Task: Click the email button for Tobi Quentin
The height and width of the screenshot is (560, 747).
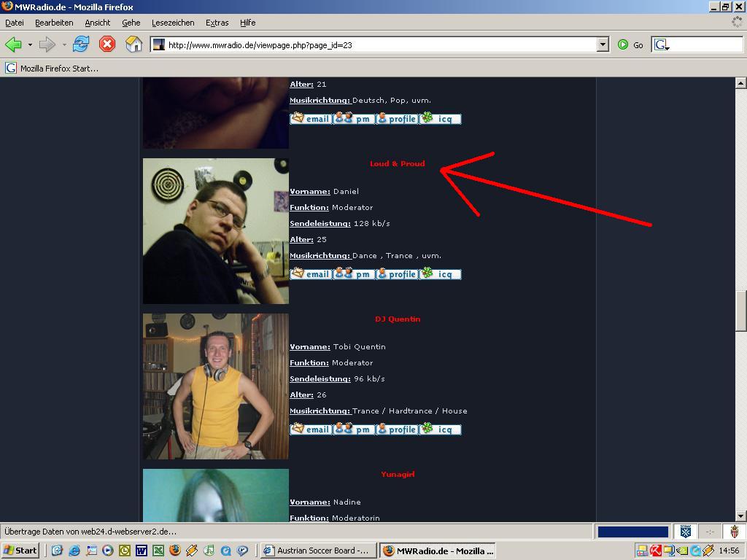Action: pyautogui.click(x=311, y=429)
